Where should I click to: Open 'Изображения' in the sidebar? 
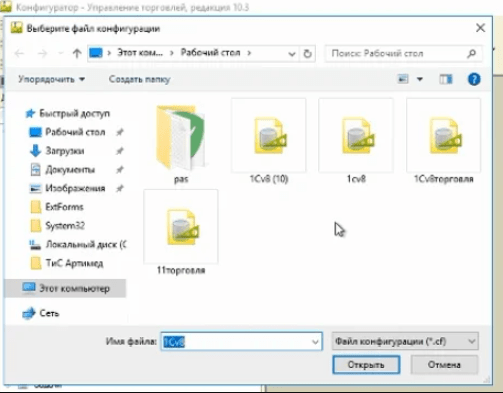[68, 188]
